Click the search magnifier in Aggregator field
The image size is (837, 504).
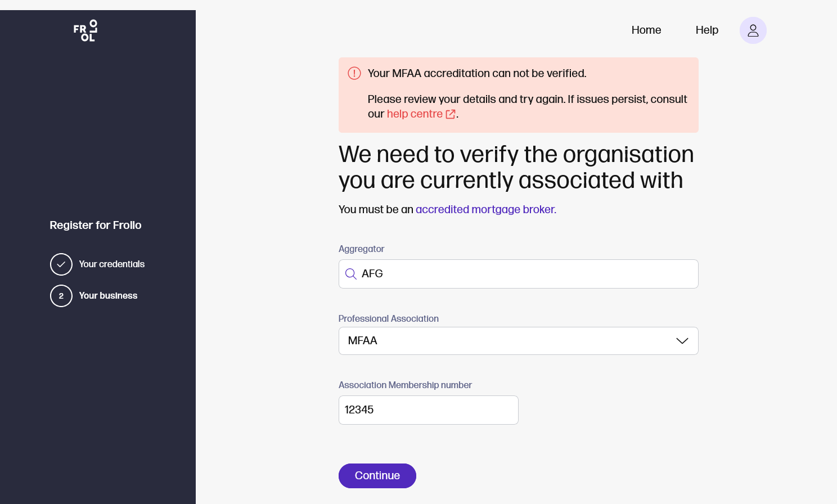tap(351, 274)
